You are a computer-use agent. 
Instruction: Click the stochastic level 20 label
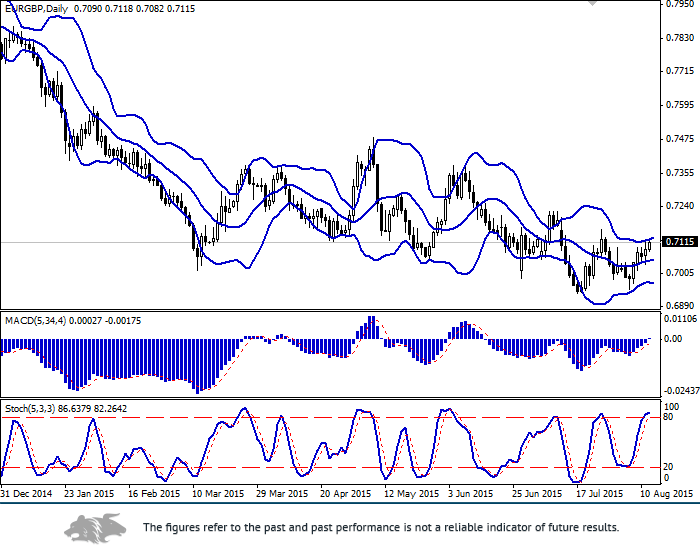tap(668, 467)
